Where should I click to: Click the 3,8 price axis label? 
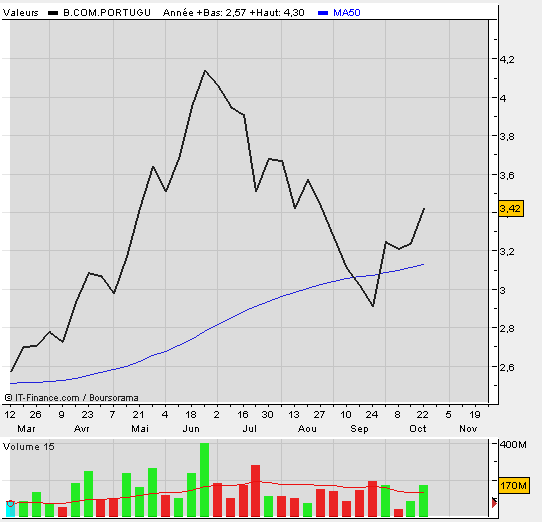point(507,137)
